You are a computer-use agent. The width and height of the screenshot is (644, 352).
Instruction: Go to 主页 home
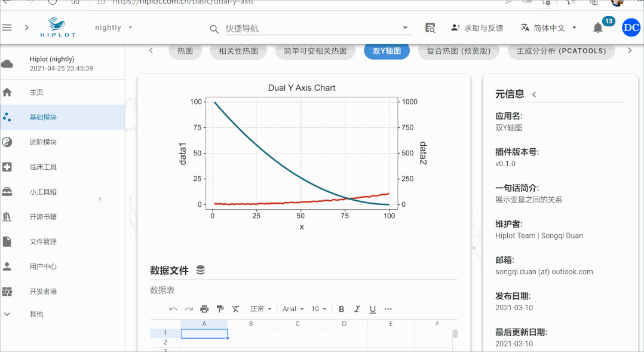[62, 93]
